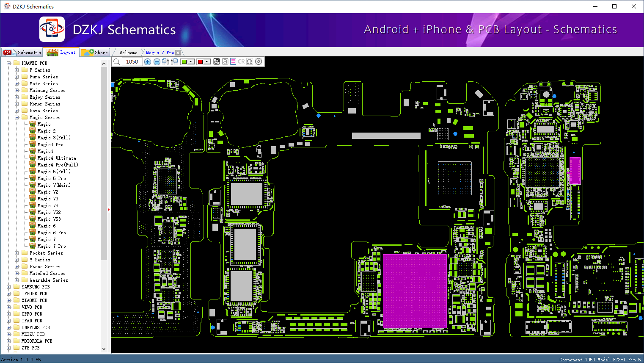This screenshot has height=363, width=644.
Task: Click the overlapping windows toolbar icon
Action: [217, 61]
